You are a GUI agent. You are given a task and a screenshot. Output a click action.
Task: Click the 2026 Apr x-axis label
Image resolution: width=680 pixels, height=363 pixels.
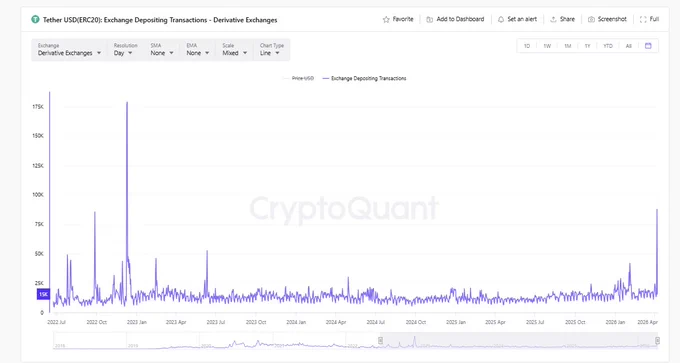[x=647, y=322]
